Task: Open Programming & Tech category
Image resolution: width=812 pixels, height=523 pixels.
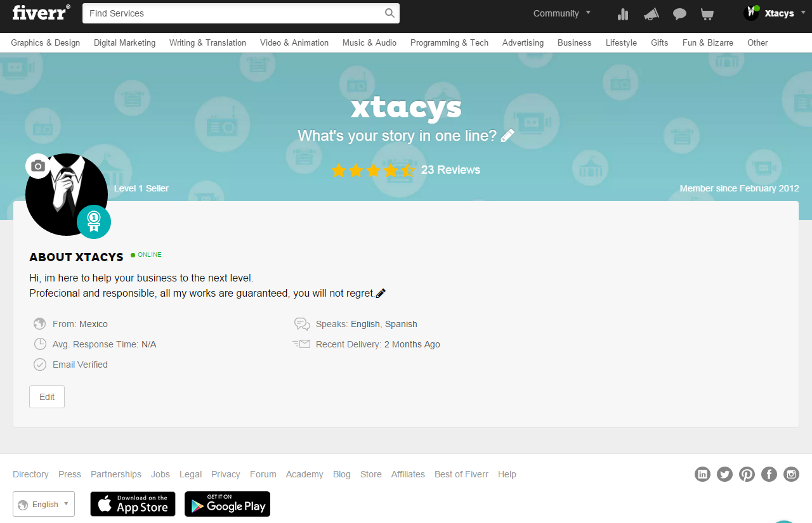Action: pos(449,43)
